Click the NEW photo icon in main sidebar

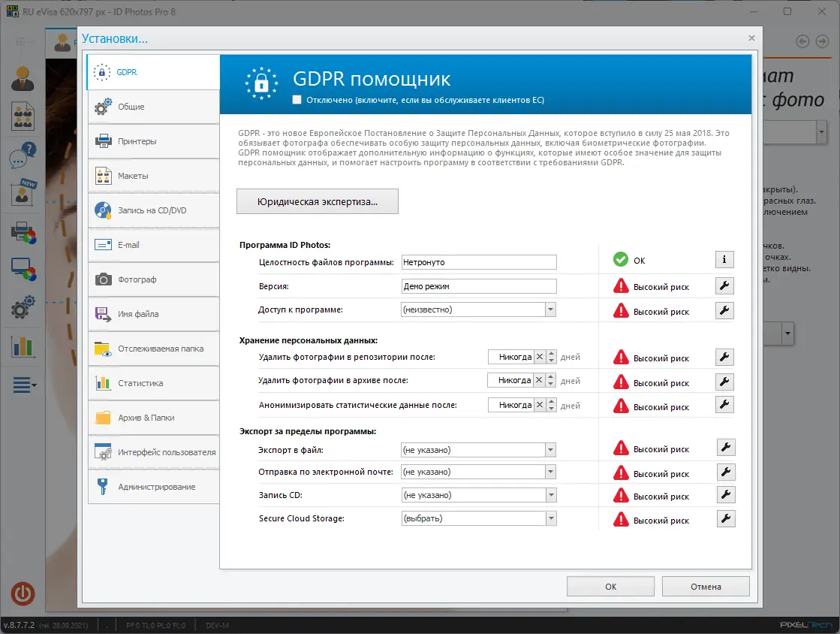pyautogui.click(x=23, y=193)
